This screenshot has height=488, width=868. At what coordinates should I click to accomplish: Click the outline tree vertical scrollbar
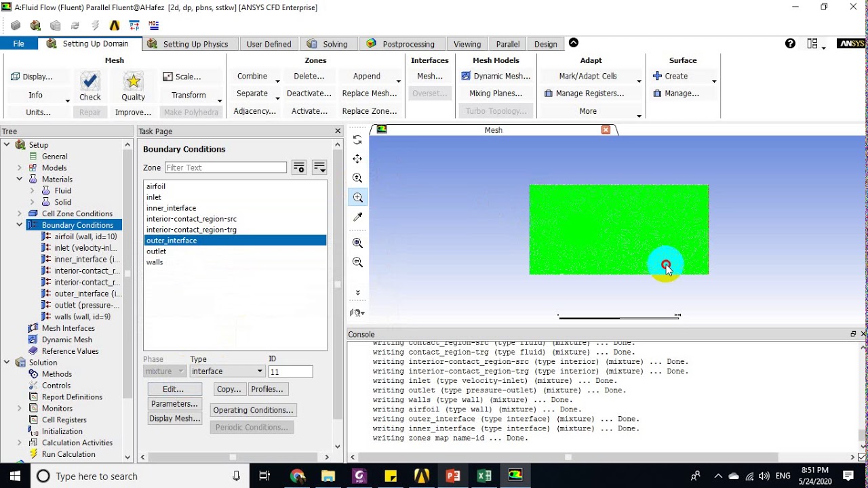click(127, 274)
